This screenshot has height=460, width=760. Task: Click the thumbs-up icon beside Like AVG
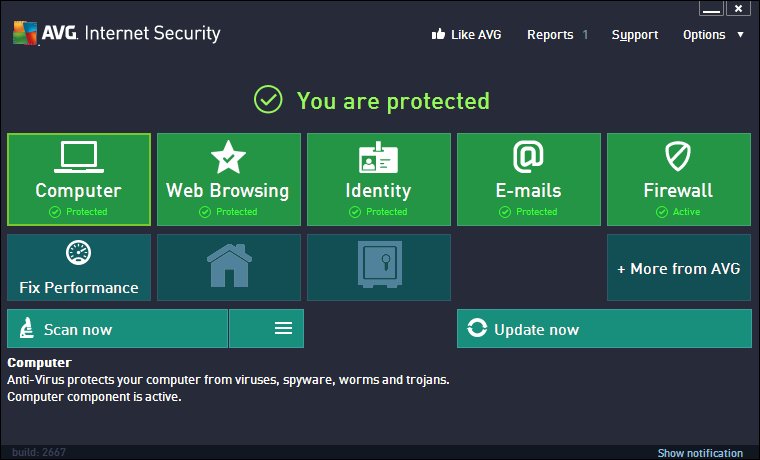click(438, 34)
